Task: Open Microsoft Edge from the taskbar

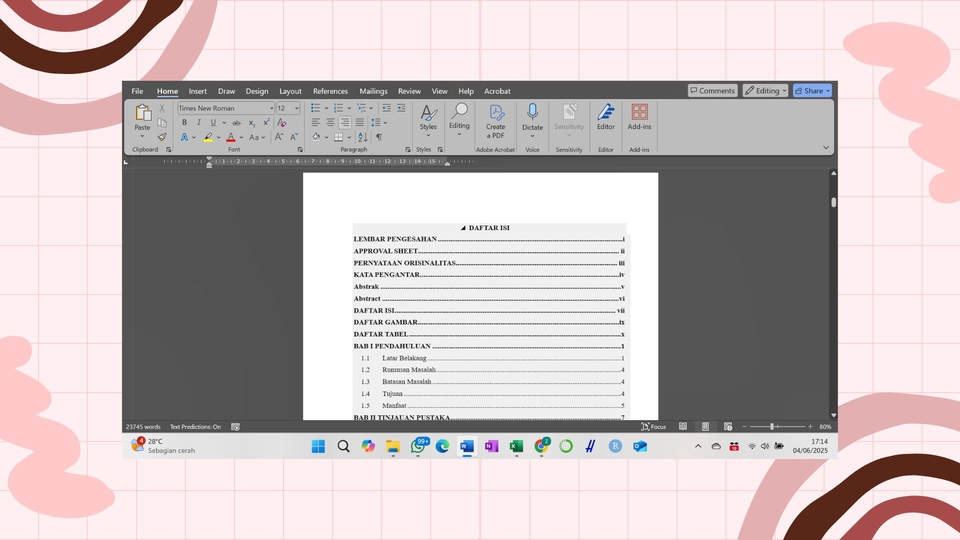Action: [442, 446]
